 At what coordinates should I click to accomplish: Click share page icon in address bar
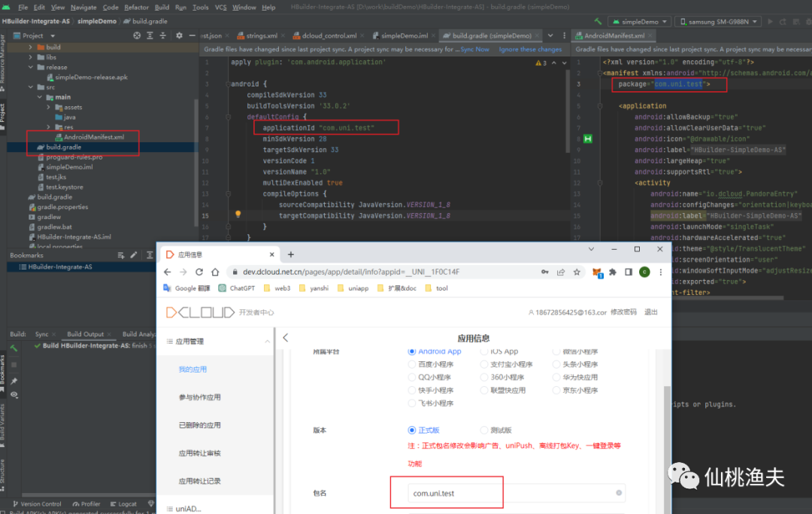561,272
